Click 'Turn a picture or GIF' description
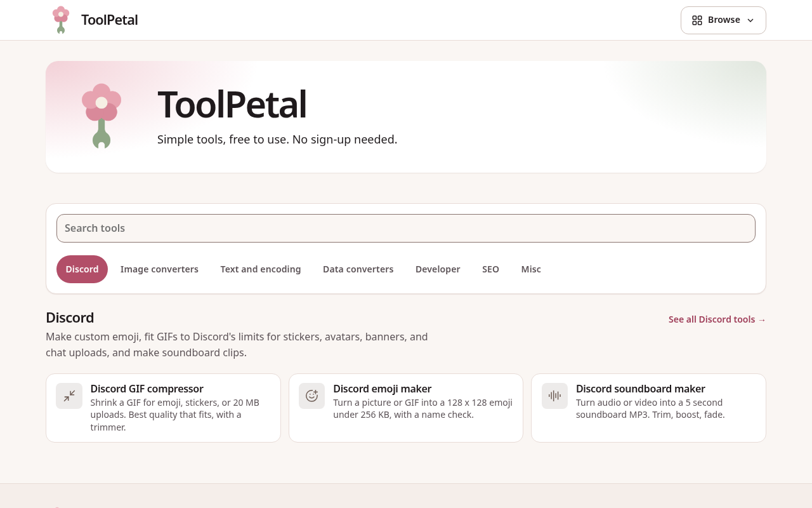 422,408
